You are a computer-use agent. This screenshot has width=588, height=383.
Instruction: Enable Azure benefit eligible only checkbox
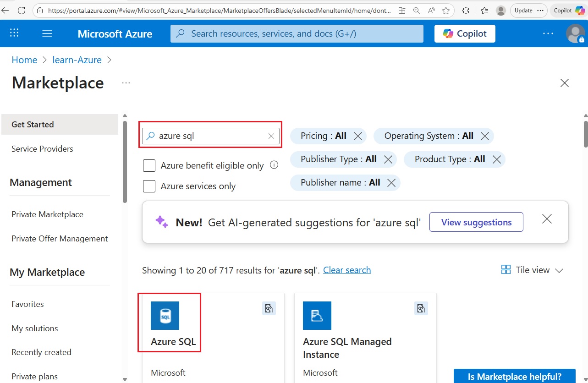point(149,165)
